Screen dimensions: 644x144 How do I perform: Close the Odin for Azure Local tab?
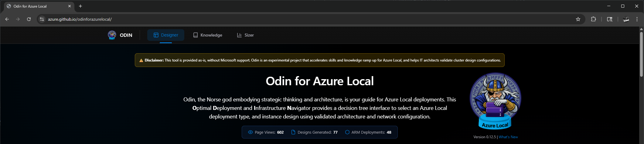point(70,6)
